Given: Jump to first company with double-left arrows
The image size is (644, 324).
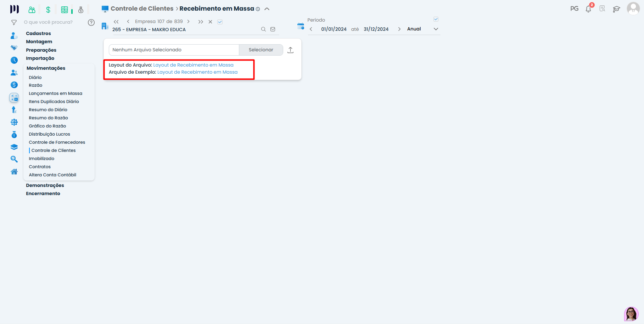Looking at the screenshot, I should click(116, 22).
